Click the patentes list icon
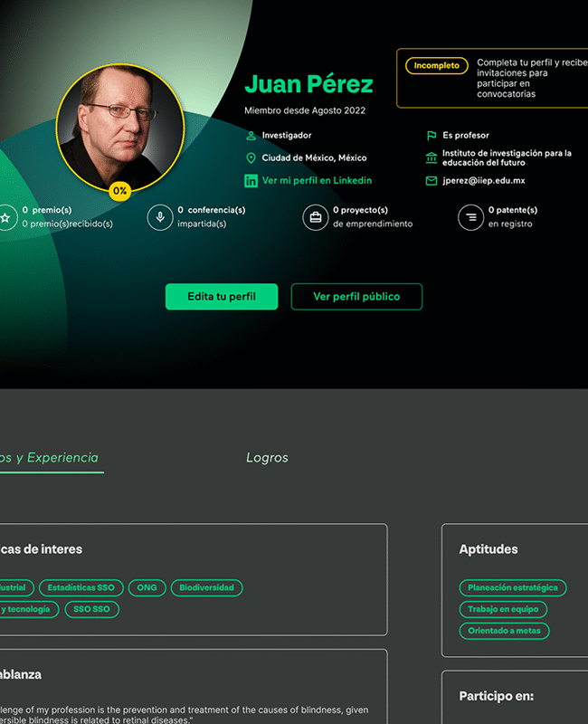 [x=470, y=217]
